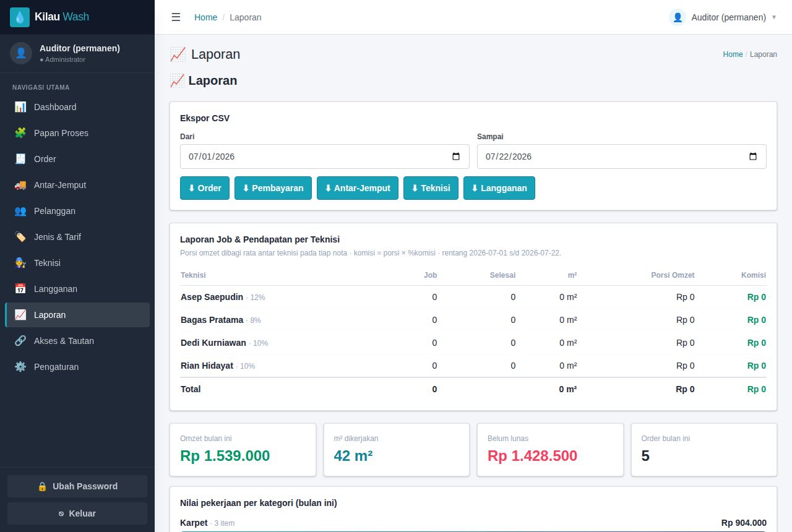Click the Akses & Tautan link icon
The width and height of the screenshot is (792, 532).
20,341
